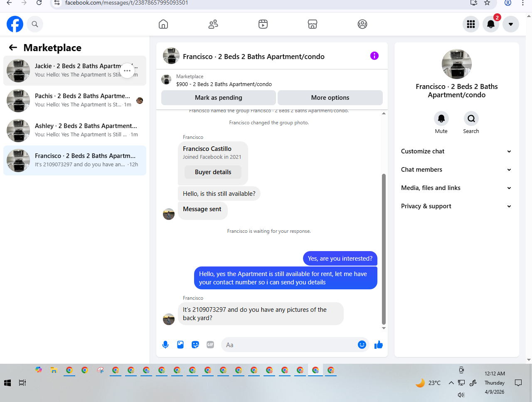Viewport: 532px width, 402px height.
Task: Click the More options button
Action: coord(330,98)
